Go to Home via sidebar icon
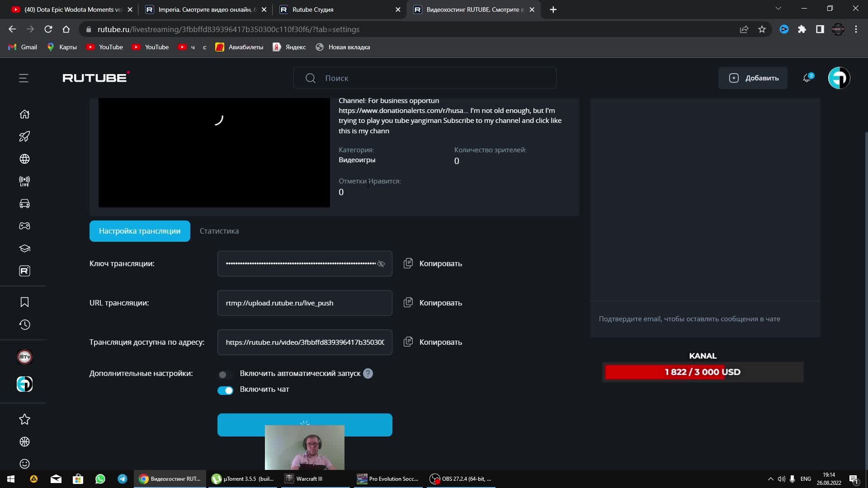 (24, 114)
